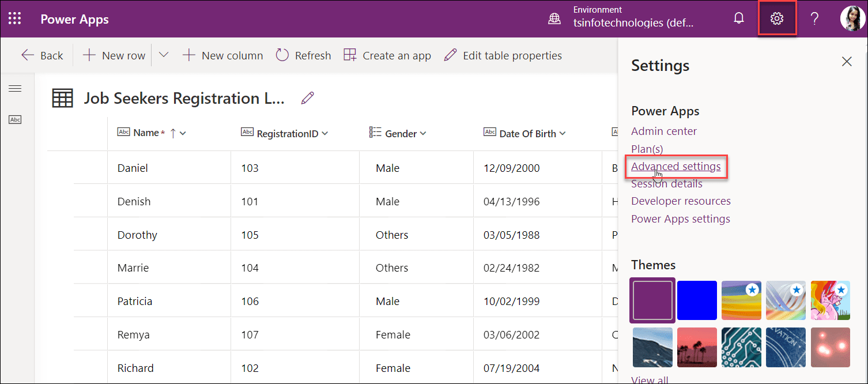868x384 pixels.
Task: Open notifications with the bell icon
Action: (x=739, y=18)
